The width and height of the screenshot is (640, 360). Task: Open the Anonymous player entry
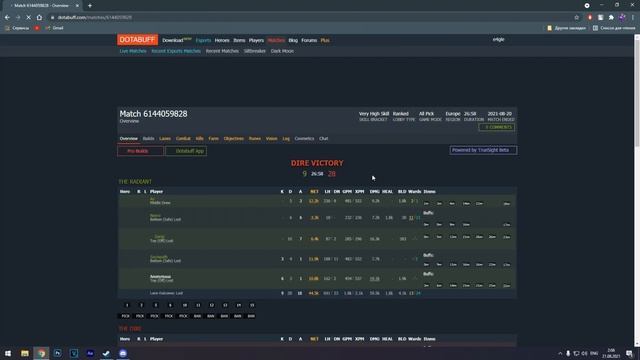160,277
